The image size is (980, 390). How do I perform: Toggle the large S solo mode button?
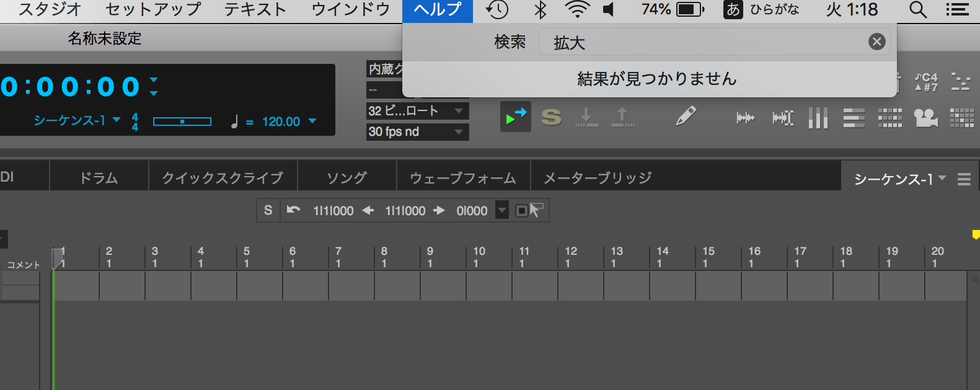click(551, 117)
